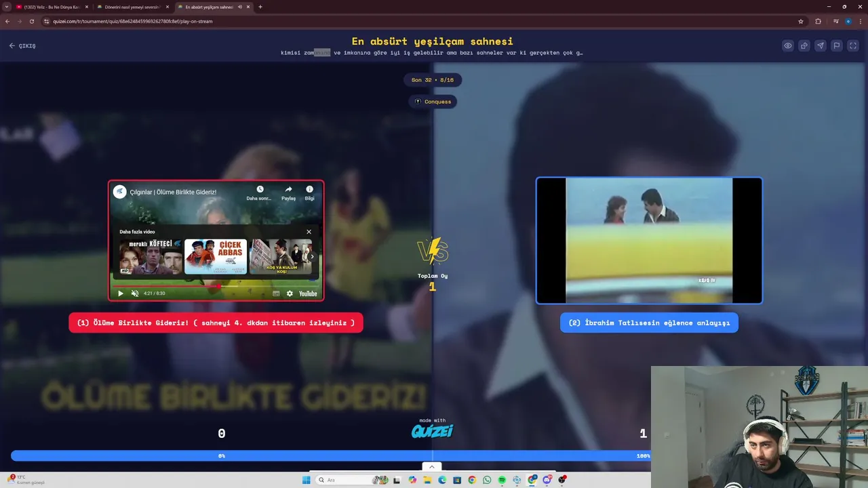This screenshot has width=868, height=488.
Task: Open the tab search dropdown arrow
Action: point(6,7)
